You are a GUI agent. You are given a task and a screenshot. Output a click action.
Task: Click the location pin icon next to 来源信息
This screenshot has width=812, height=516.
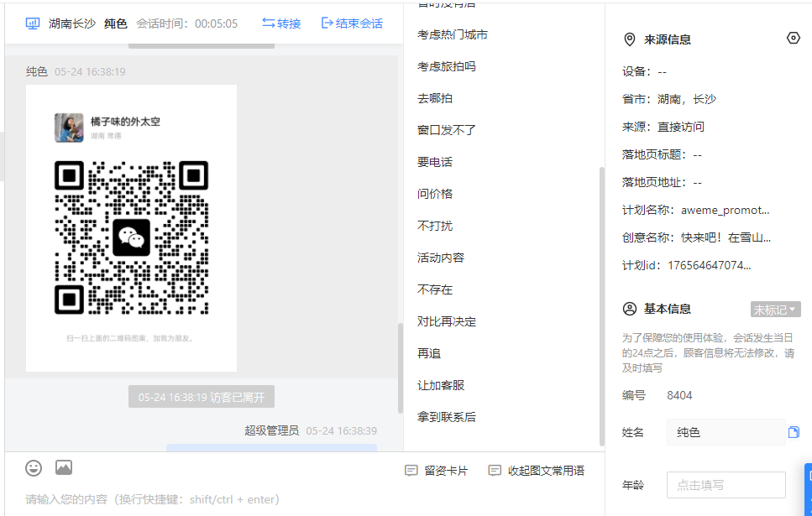629,39
